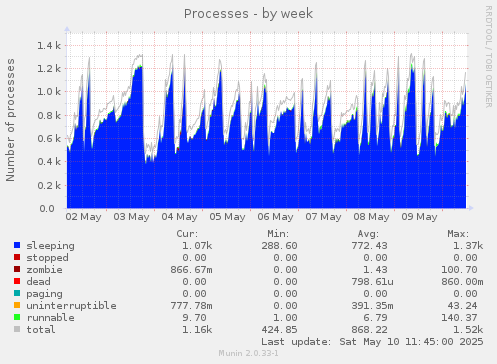Click runnable minimum value 1.00
The height and width of the screenshot is (364, 497).
coord(285,318)
